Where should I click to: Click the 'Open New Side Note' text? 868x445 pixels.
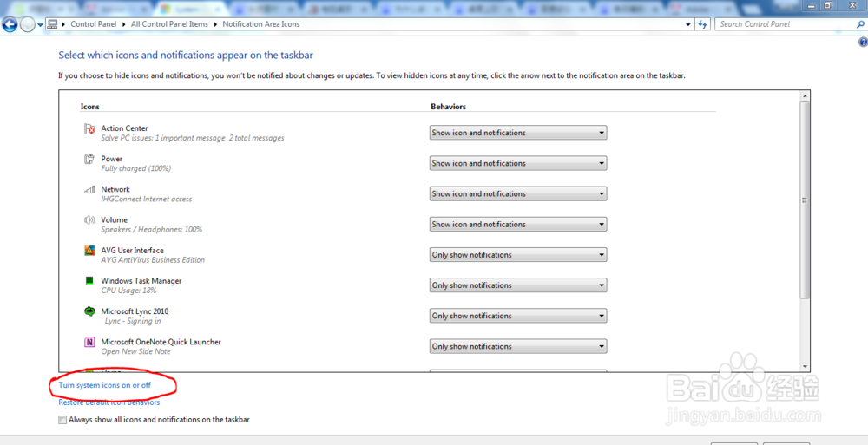click(135, 351)
